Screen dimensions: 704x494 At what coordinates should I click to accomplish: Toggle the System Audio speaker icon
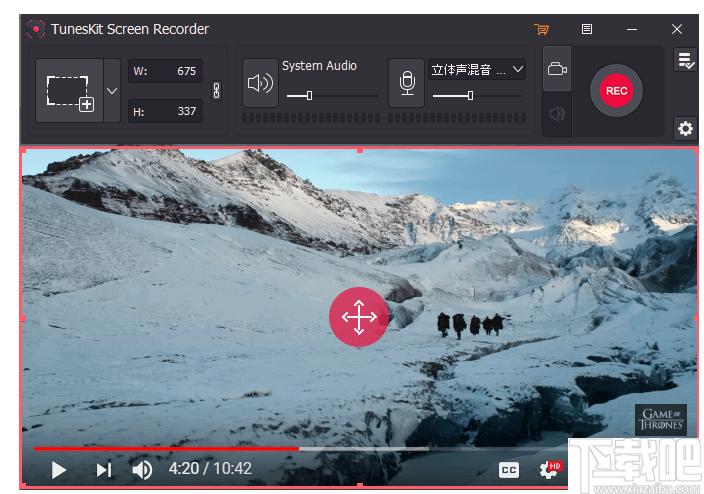click(x=260, y=83)
